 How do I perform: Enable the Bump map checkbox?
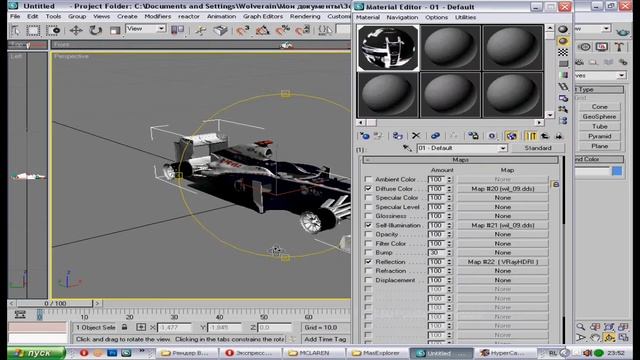pos(368,253)
